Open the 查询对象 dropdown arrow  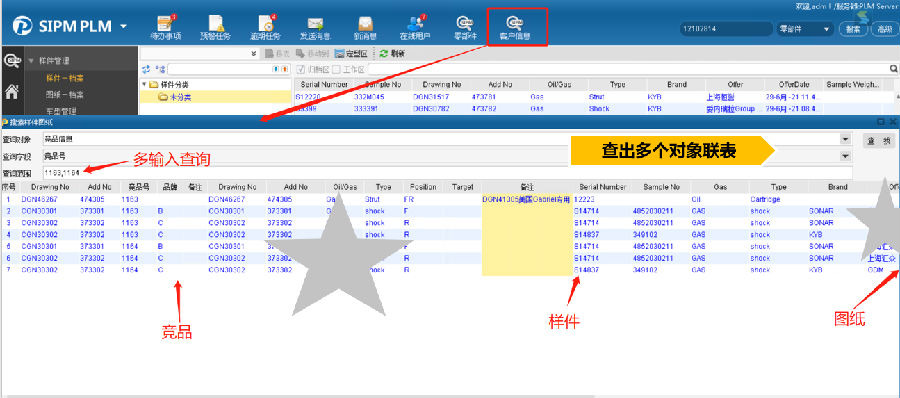845,140
